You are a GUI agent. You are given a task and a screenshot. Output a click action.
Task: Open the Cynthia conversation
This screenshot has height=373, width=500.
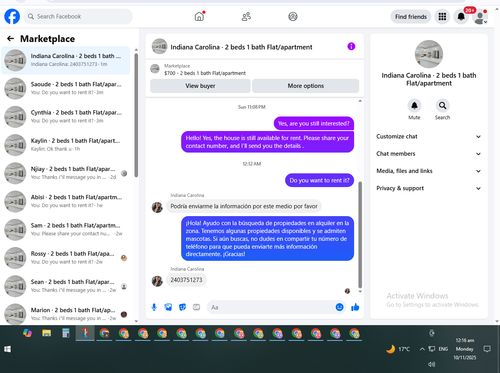coord(66,117)
